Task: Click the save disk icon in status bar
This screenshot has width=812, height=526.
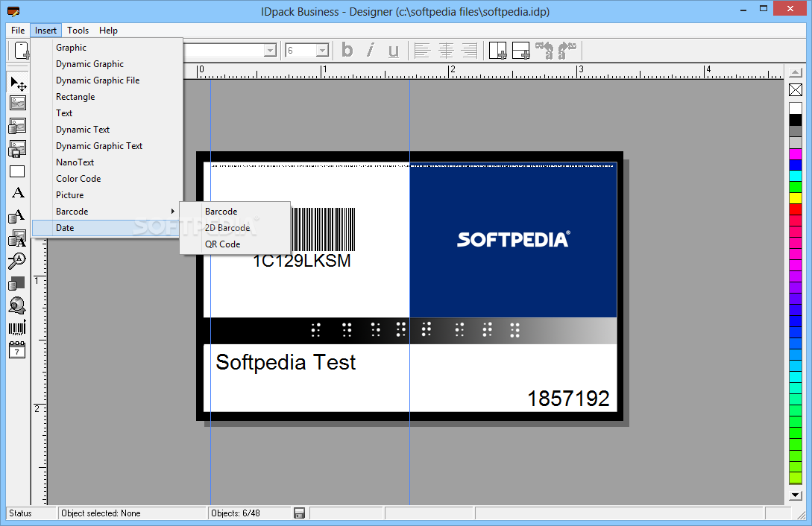Action: pos(299,513)
